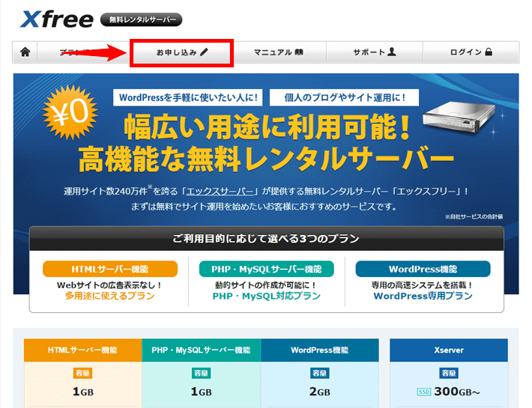Click the server hardware image in banner
This screenshot has height=408, width=532.
459,117
